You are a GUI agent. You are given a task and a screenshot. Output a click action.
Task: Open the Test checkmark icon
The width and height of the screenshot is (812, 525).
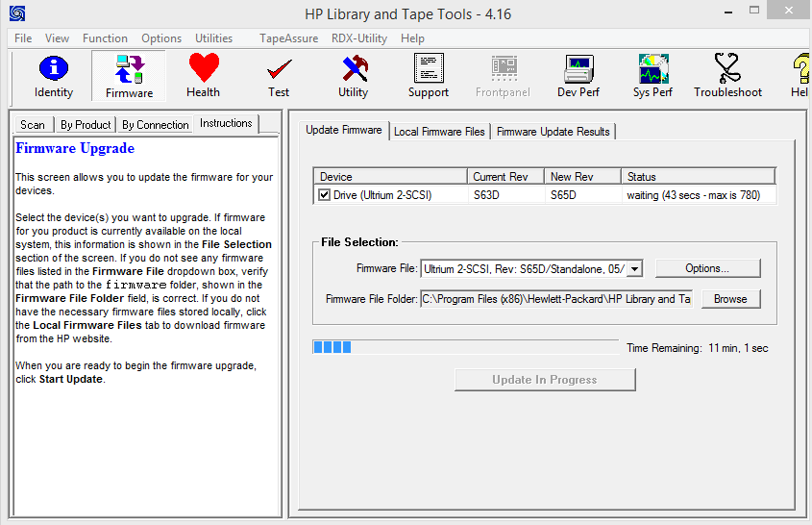click(x=279, y=76)
